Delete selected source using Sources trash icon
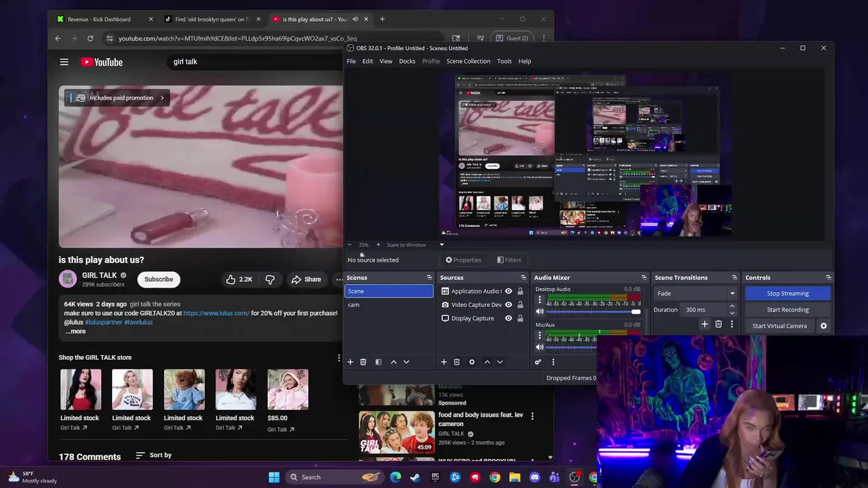Viewport: 868px width, 488px height. click(456, 362)
